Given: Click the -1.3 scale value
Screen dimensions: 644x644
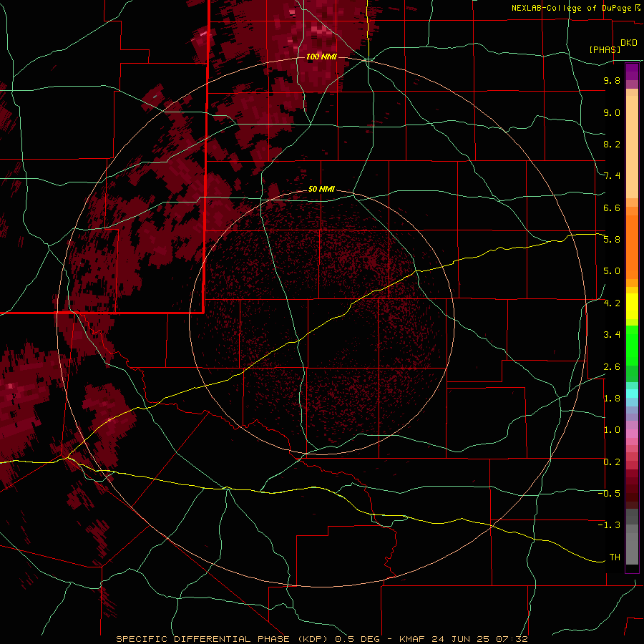Looking at the screenshot, I should (x=609, y=525).
